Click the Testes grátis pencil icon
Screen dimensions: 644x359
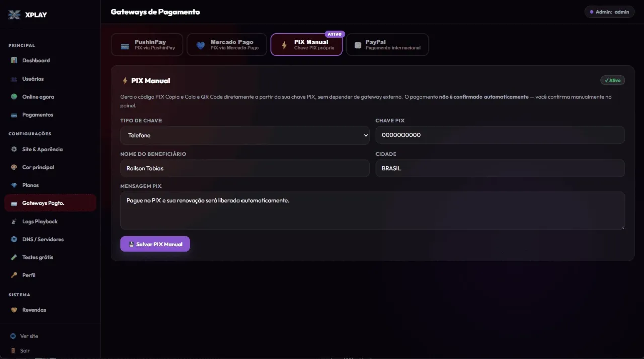click(x=14, y=257)
